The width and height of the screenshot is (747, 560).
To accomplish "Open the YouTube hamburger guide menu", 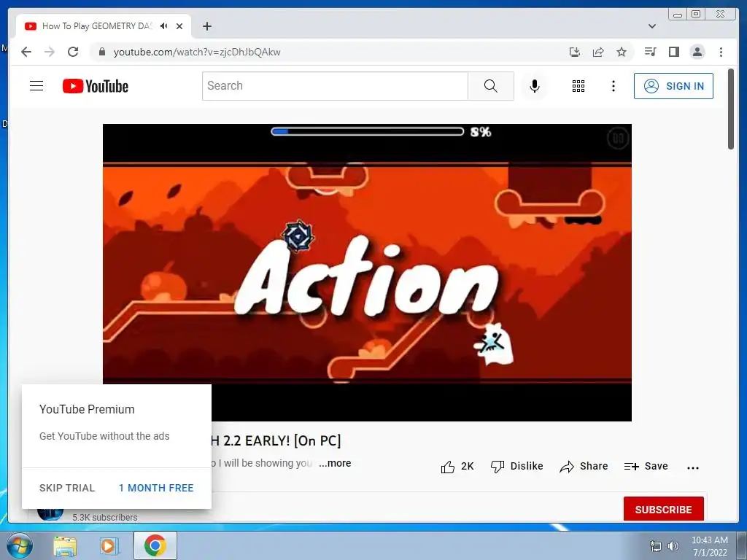I will coord(36,86).
